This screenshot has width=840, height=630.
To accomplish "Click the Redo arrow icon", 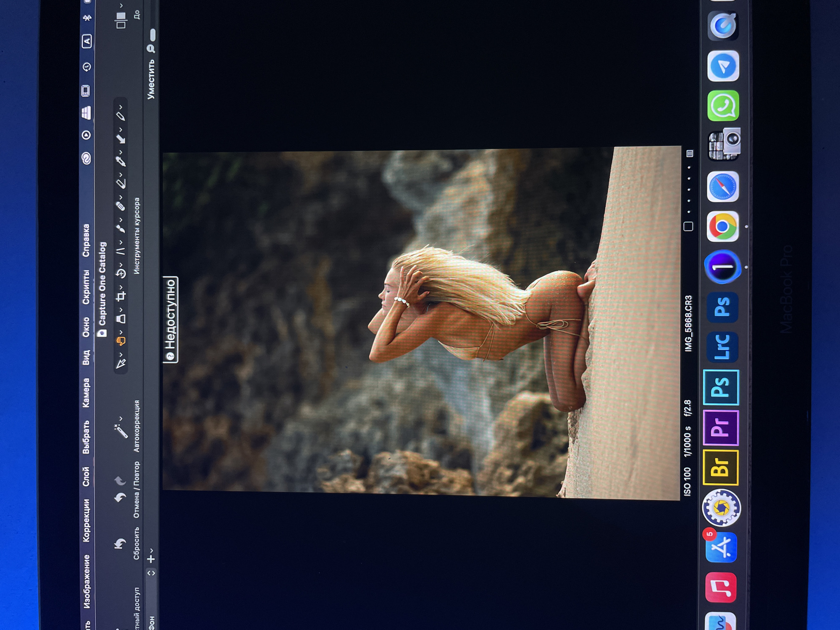I will (120, 480).
